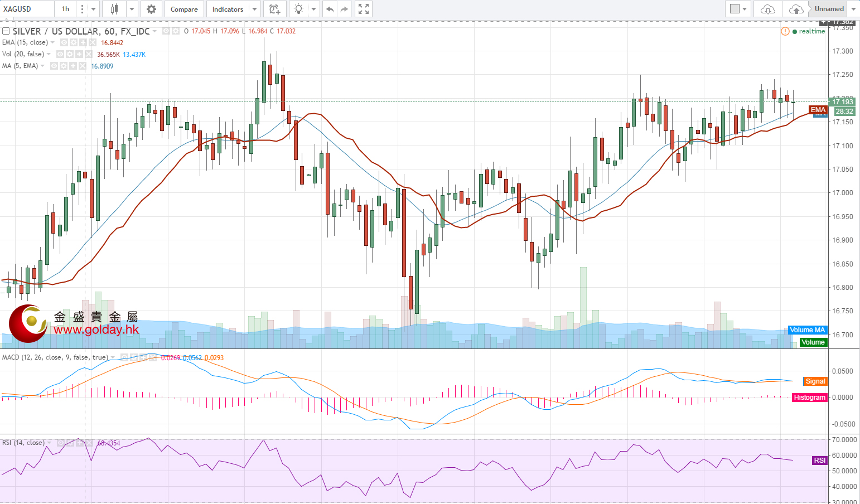The width and height of the screenshot is (860, 504).
Task: Undo last chart action
Action: pyautogui.click(x=330, y=9)
